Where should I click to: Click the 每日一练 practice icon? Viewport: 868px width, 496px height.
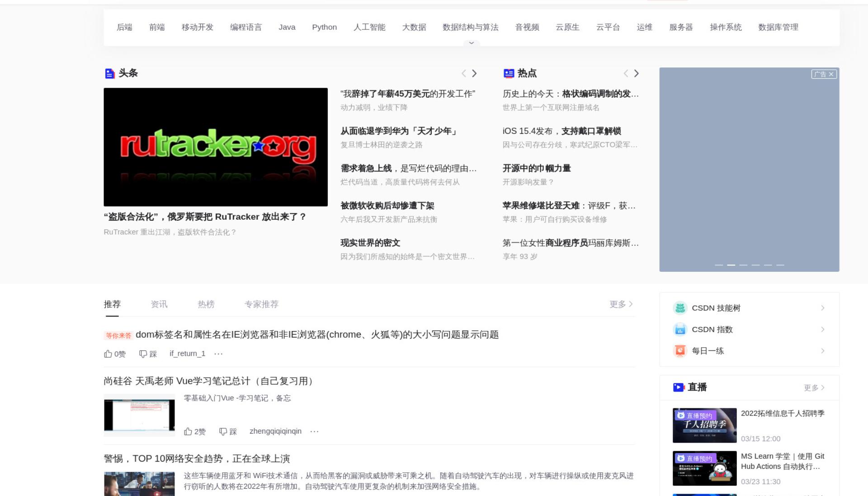(680, 351)
